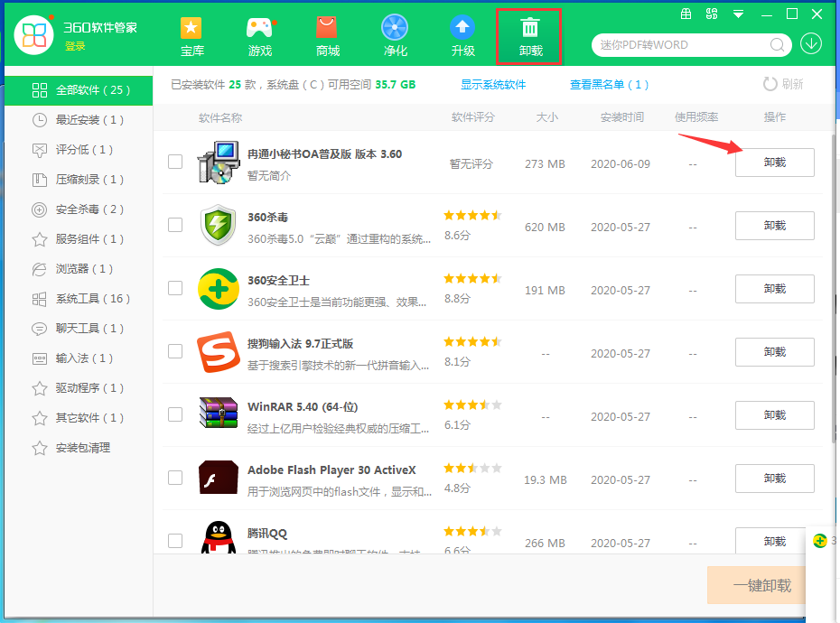Select the 卸载 uninstall tab
840x623 pixels.
coord(529,37)
